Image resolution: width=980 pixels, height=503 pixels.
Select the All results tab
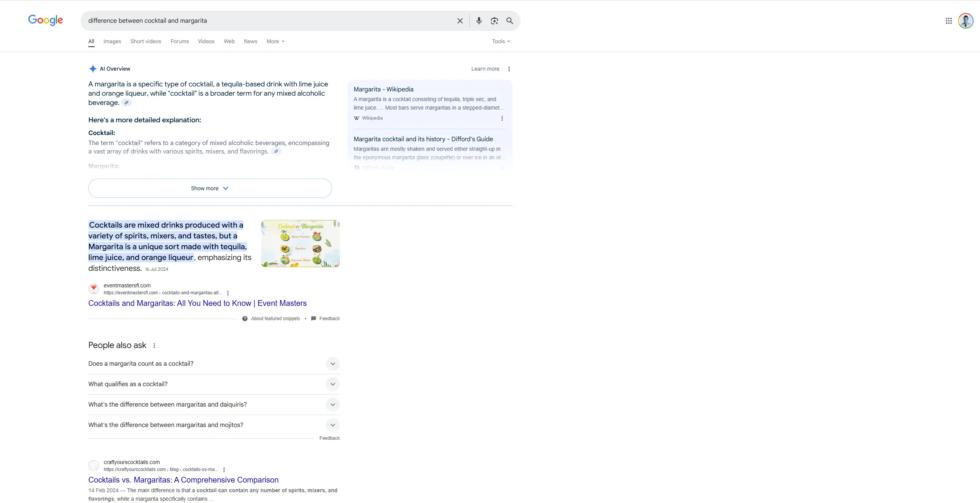pos(91,41)
